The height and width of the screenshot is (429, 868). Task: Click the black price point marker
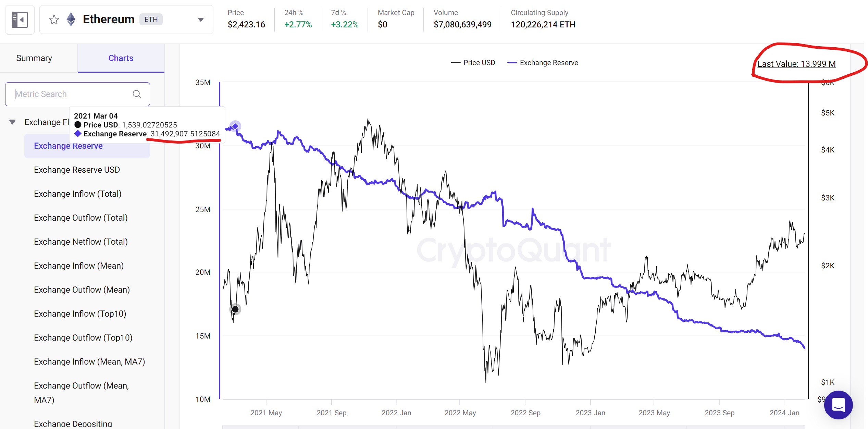click(x=235, y=309)
